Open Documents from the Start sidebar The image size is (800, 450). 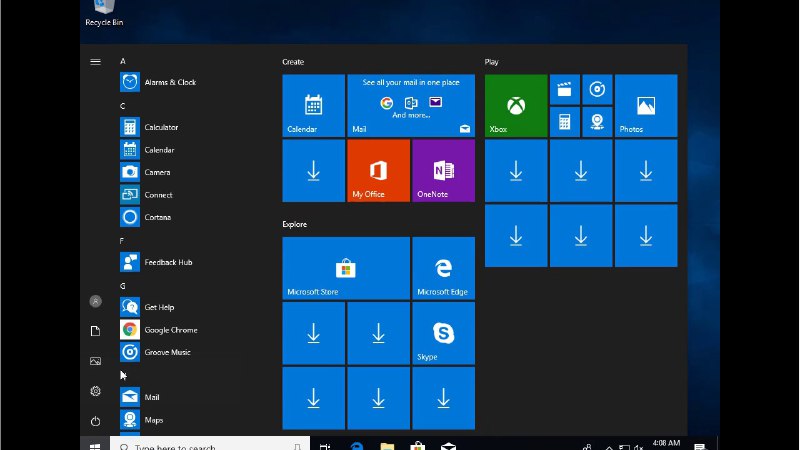(x=95, y=331)
